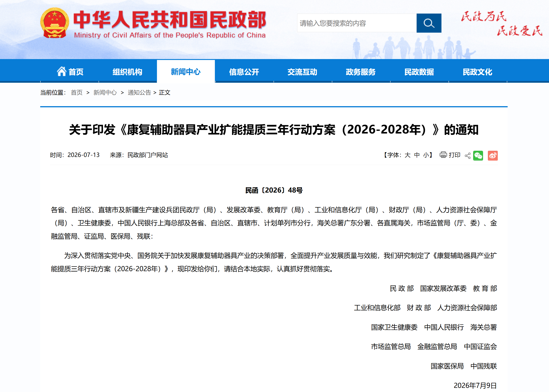This screenshot has width=549, height=392.
Task: Click the signatory 教 育 部
Action: pyautogui.click(x=485, y=288)
